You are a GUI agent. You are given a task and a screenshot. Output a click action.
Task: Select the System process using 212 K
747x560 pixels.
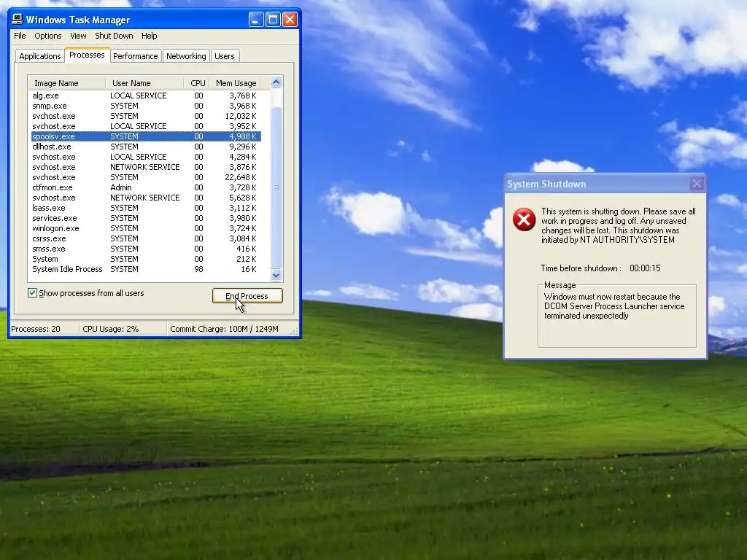point(146,259)
